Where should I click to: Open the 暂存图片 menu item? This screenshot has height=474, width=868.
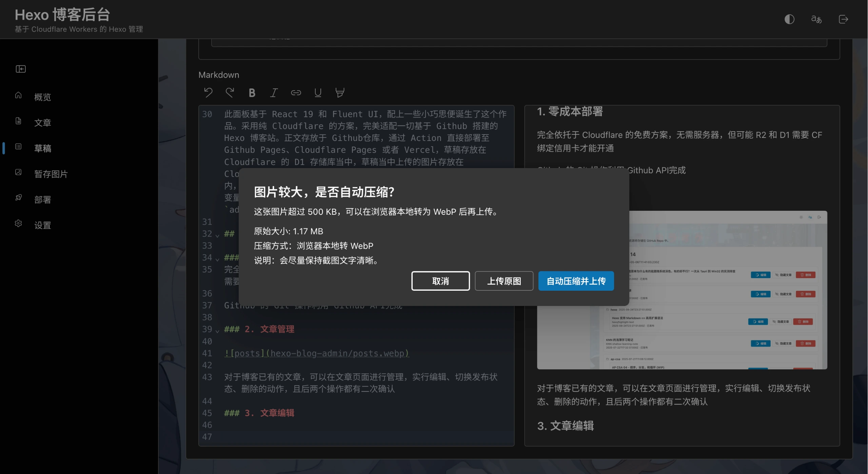coord(51,174)
